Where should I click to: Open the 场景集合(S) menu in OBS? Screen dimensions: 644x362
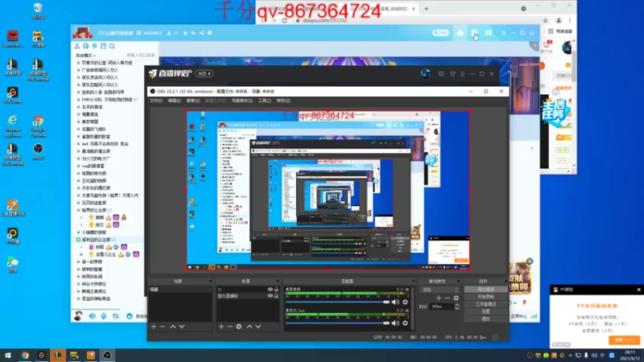coord(242,101)
